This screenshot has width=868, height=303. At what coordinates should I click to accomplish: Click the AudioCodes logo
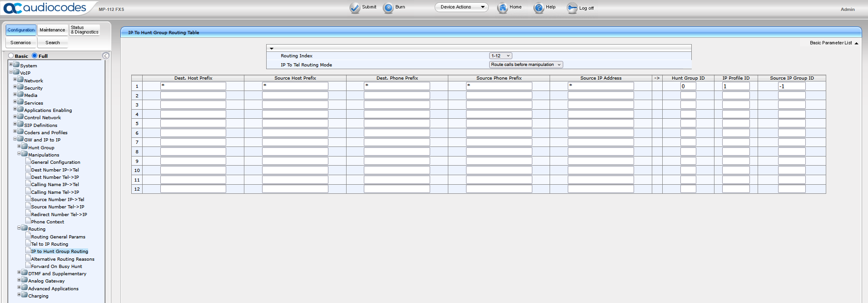point(45,8)
